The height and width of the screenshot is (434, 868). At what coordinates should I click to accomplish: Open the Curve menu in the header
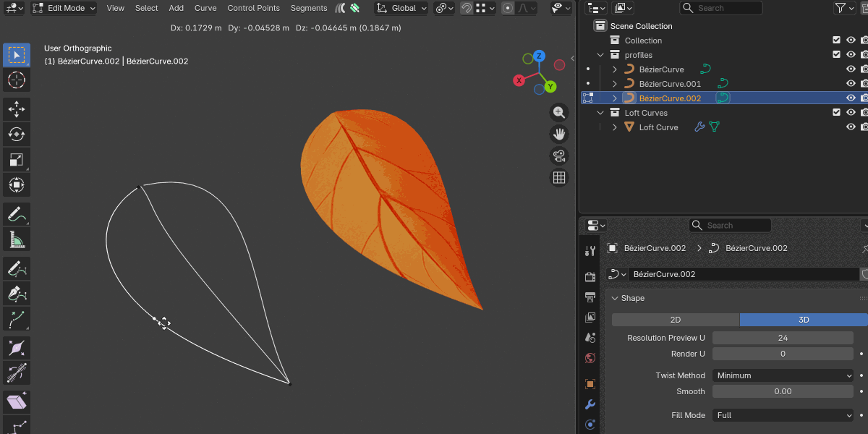coord(205,8)
